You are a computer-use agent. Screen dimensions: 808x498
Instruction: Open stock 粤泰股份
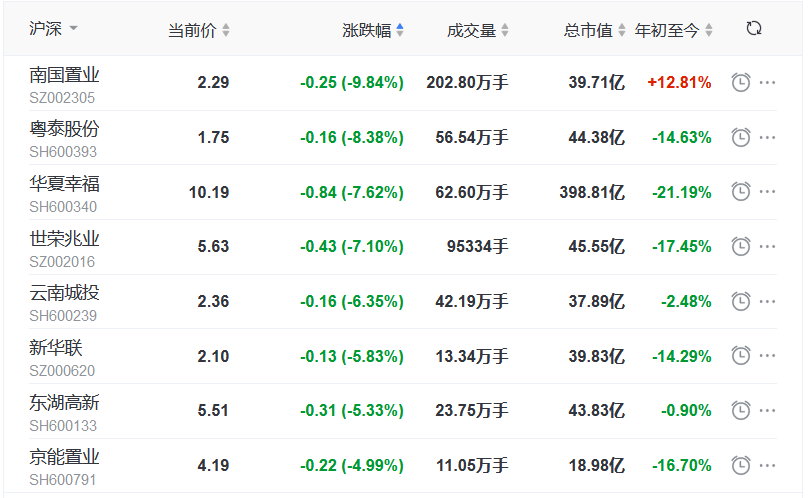64,129
